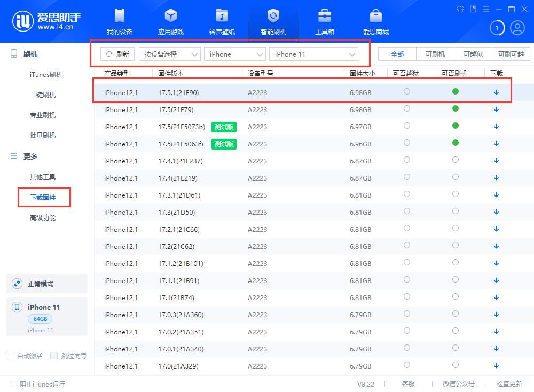Select the 可越狱 filter tab
This screenshot has height=392, width=534.
pyautogui.click(x=473, y=54)
